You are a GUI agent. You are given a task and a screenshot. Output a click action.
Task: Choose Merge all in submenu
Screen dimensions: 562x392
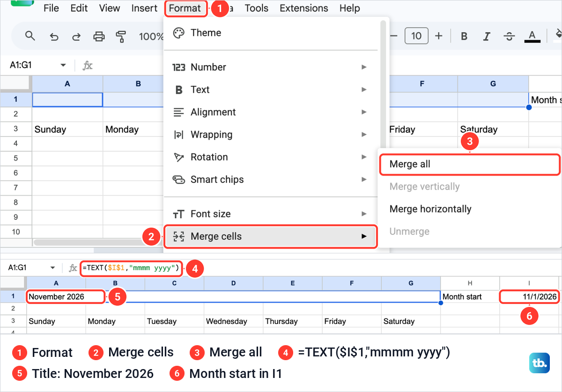point(470,164)
